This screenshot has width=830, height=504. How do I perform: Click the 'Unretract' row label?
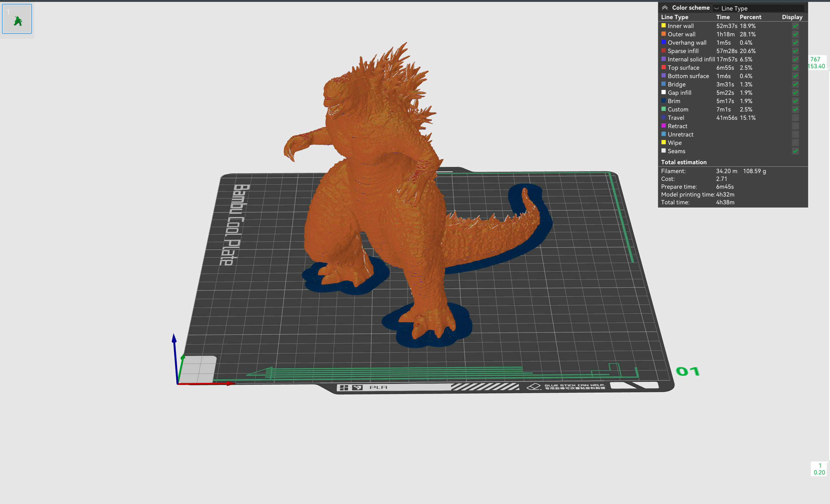pyautogui.click(x=680, y=134)
